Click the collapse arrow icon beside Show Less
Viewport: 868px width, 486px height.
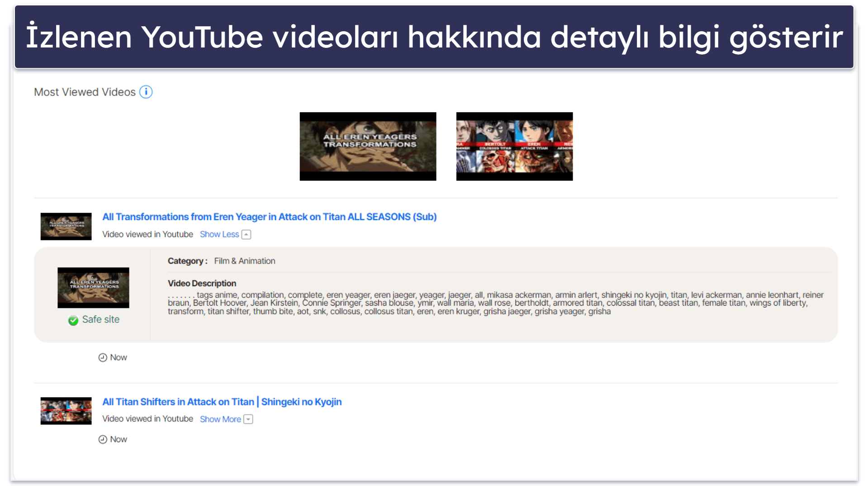pos(246,234)
